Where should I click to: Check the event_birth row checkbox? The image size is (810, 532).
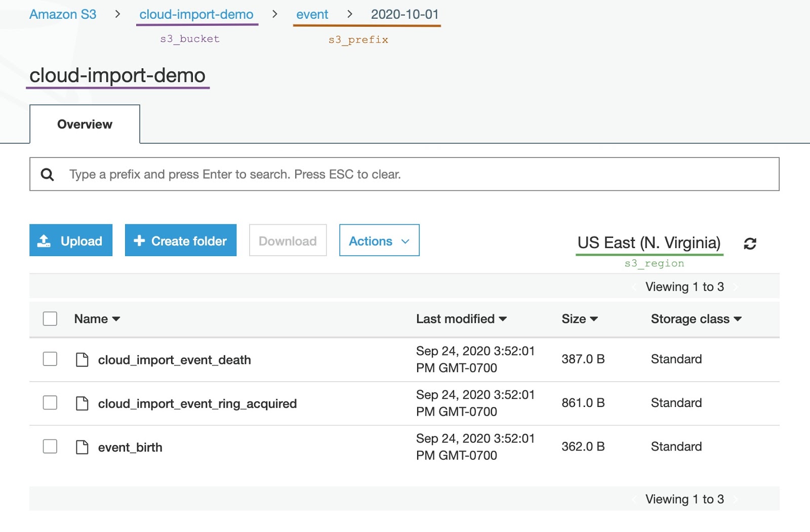50,446
